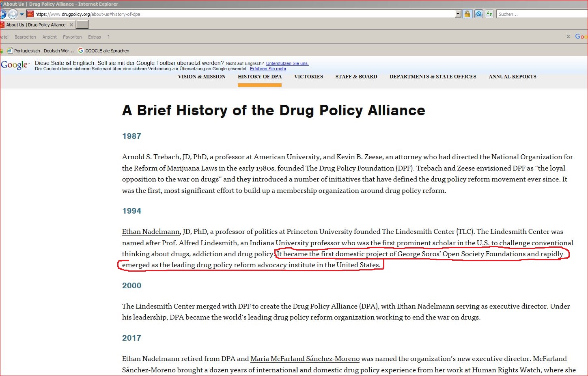Click the blue blocked-content icon

pos(479,14)
